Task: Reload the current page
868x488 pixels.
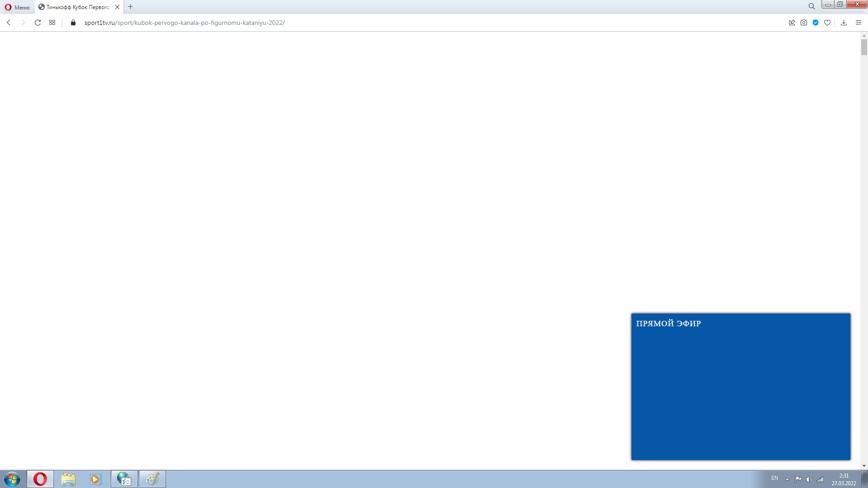Action: (x=38, y=23)
